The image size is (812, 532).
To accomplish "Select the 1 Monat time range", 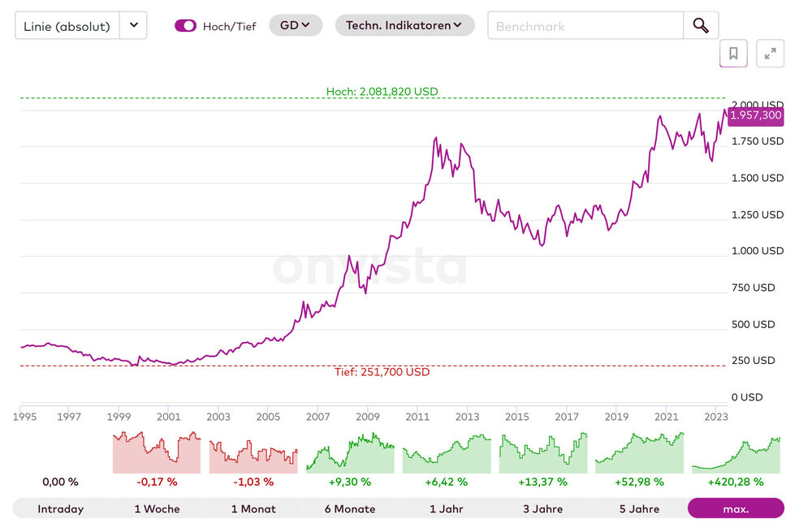I will (253, 508).
